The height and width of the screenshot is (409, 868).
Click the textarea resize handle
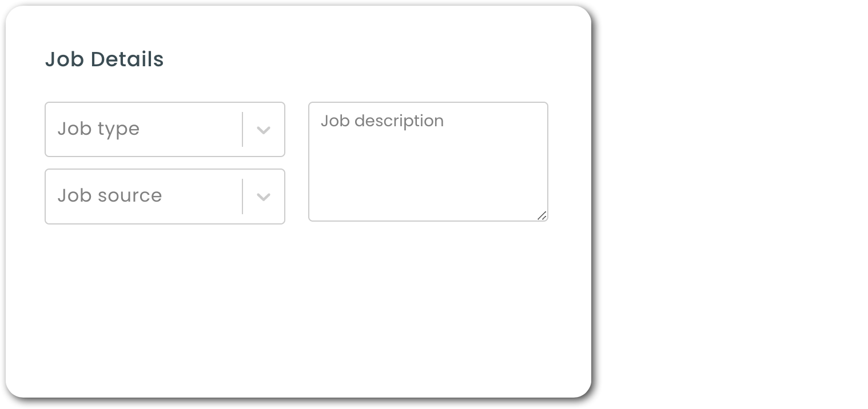click(541, 215)
